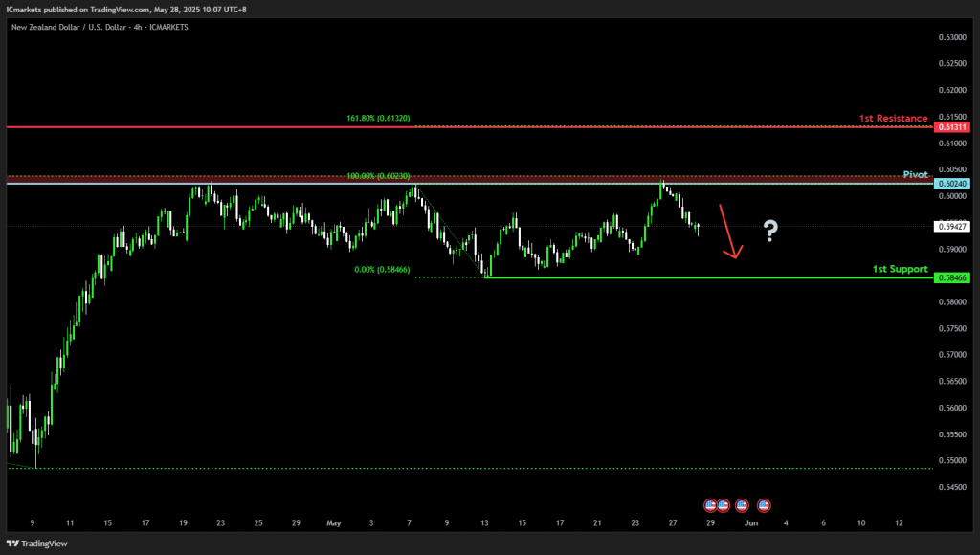980x555 pixels.
Task: Click the 0.55000 price axis label
Action: 952,460
